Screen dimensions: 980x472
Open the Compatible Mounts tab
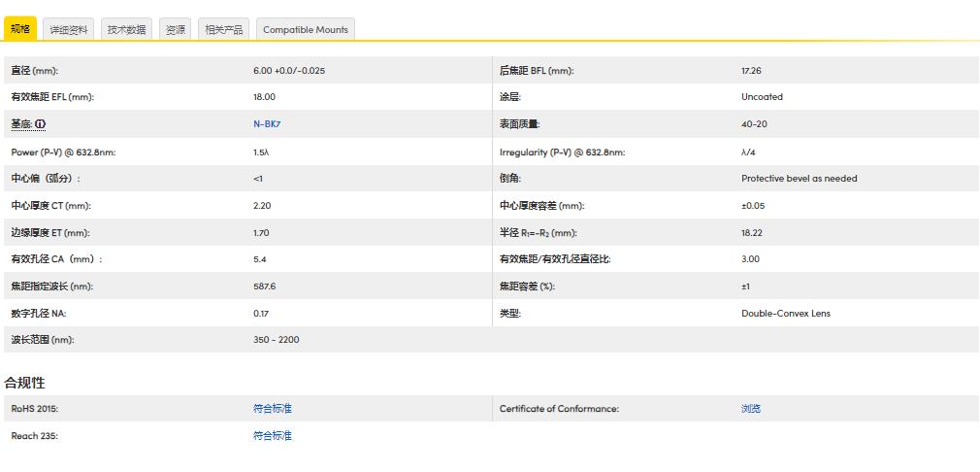306,30
